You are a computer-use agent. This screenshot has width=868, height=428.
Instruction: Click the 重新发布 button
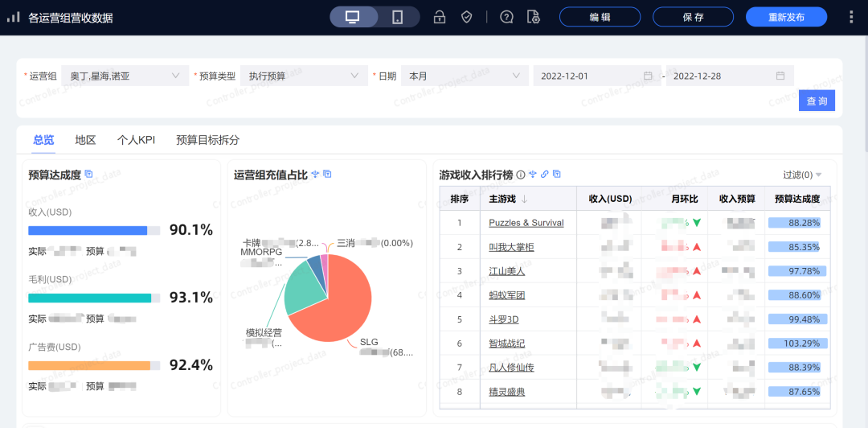click(x=787, y=17)
